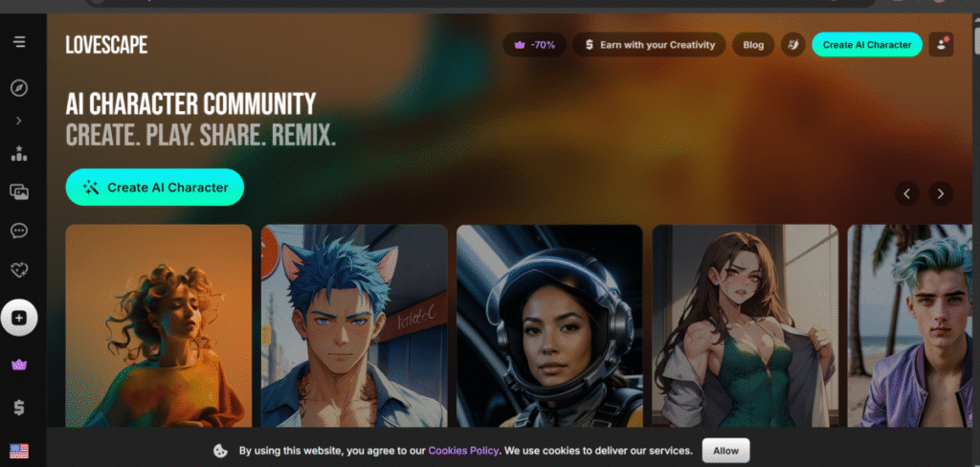Go to the previous carousel slide arrow
The width and height of the screenshot is (980, 467).
pos(907,193)
